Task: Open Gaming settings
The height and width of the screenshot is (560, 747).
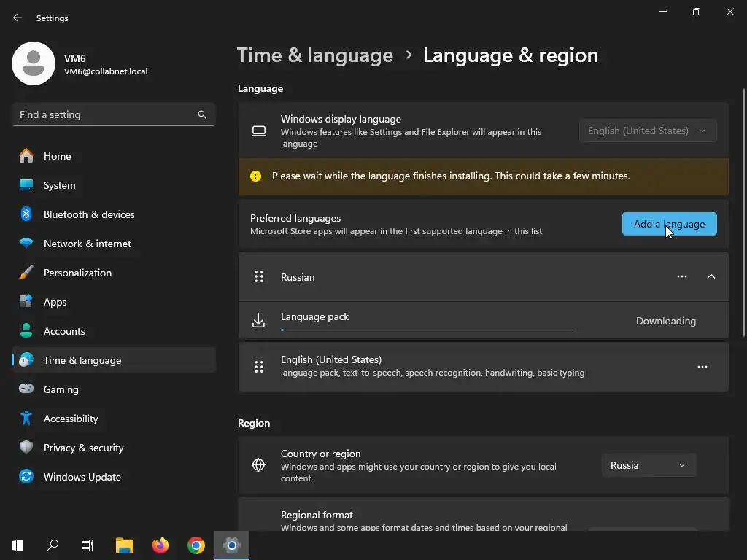Action: [114, 389]
